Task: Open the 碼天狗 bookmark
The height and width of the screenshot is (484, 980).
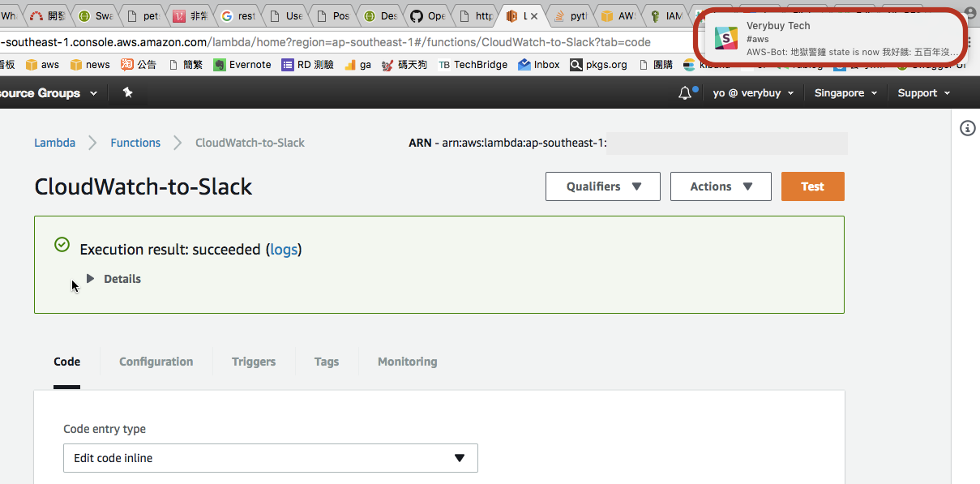Action: [404, 65]
